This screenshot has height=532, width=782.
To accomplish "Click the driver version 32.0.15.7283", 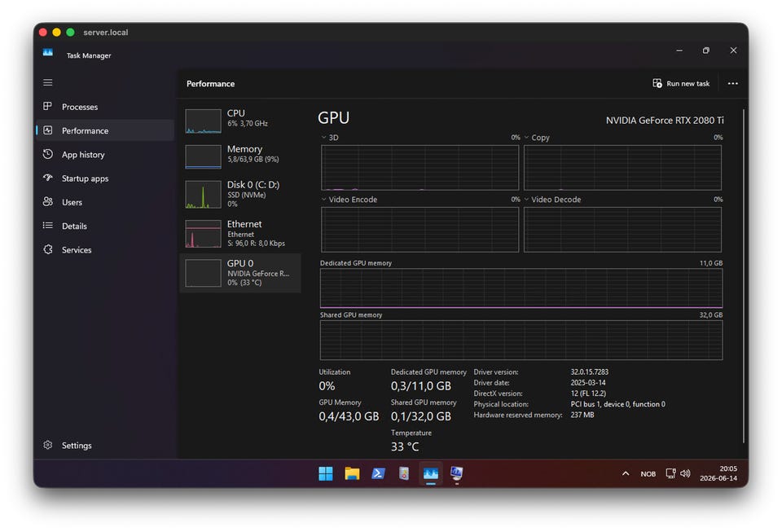I will (x=589, y=372).
